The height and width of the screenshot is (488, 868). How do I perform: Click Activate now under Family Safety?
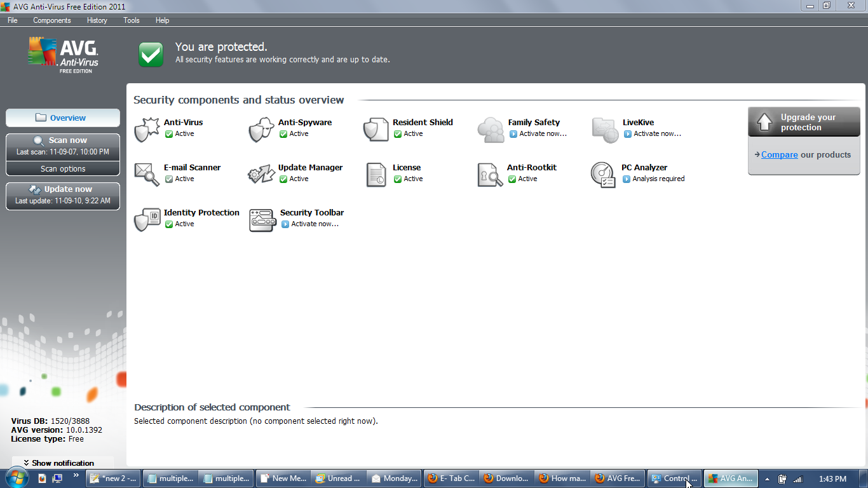[x=538, y=134]
